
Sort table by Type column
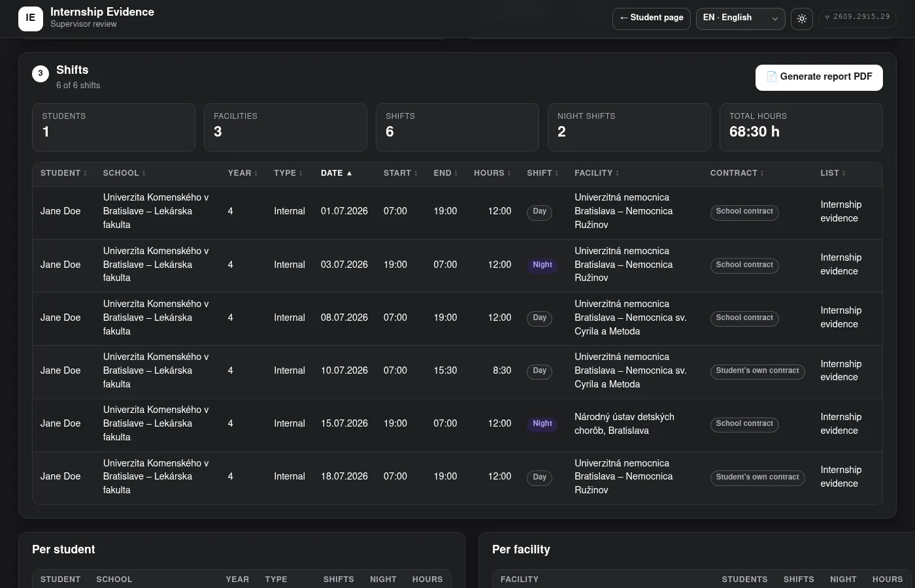click(288, 173)
